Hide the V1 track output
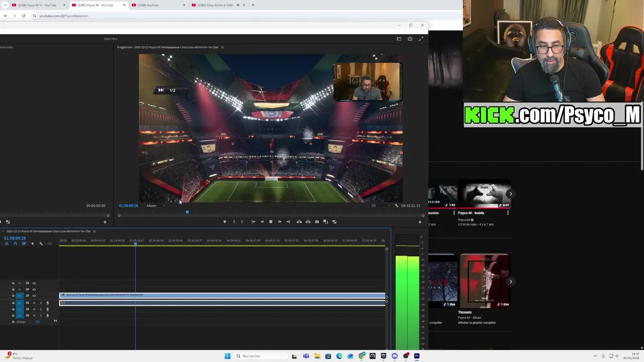 click(x=34, y=296)
